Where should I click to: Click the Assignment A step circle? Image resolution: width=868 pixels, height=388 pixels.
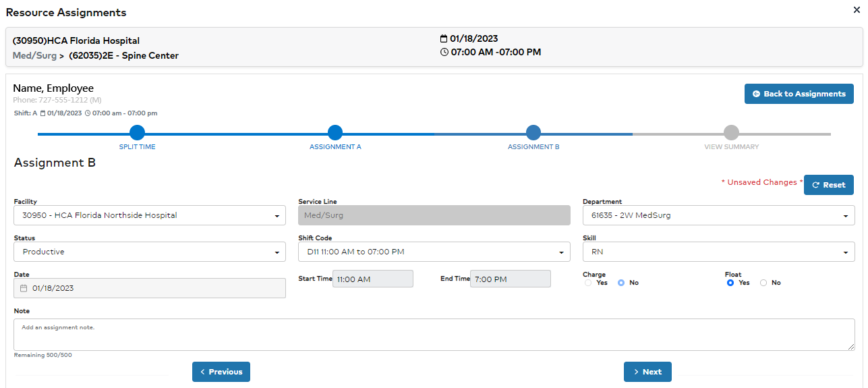[335, 133]
